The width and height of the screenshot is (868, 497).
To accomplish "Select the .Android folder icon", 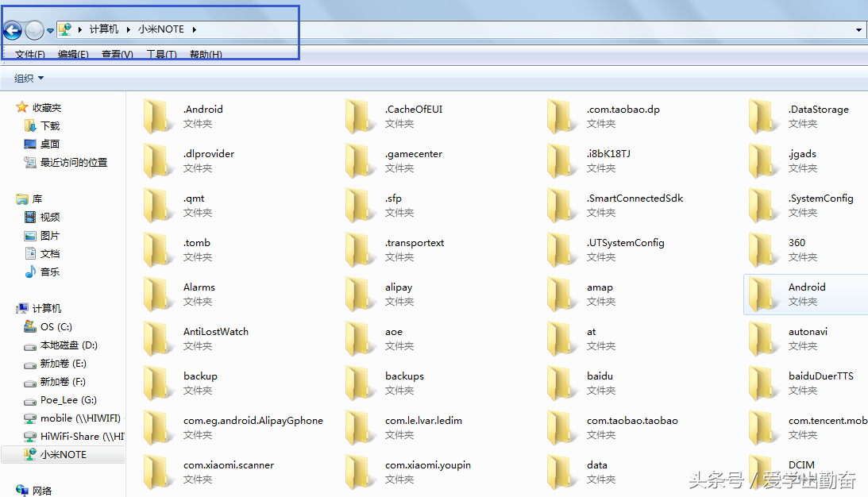I will coord(158,116).
